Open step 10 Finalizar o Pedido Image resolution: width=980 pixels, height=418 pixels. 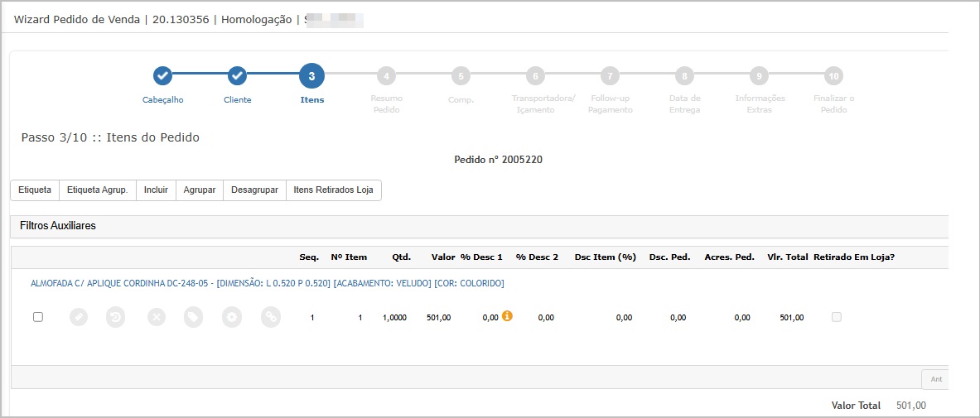click(x=833, y=76)
